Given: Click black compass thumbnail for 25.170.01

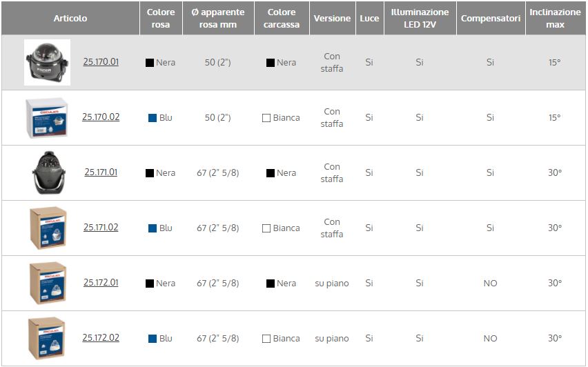Looking at the screenshot, I should pos(47,62).
